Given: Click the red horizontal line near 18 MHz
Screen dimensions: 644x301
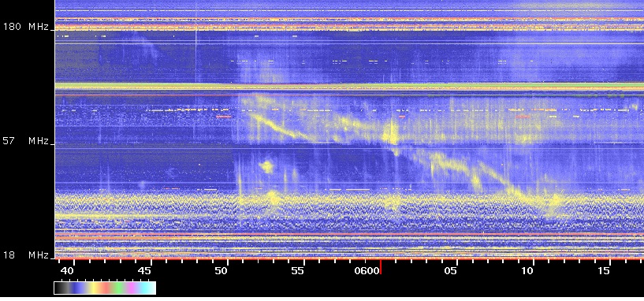Looking at the screenshot, I should (x=349, y=235).
